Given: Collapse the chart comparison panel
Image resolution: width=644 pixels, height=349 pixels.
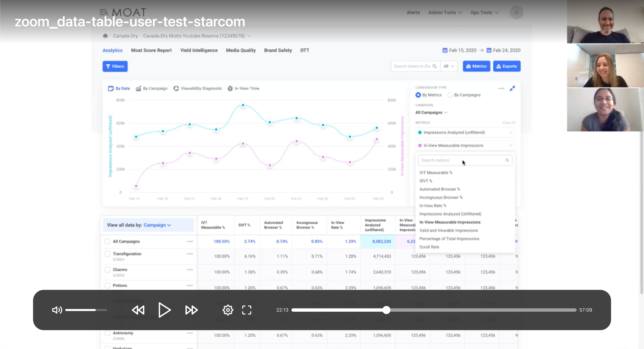Looking at the screenshot, I should coord(512,89).
